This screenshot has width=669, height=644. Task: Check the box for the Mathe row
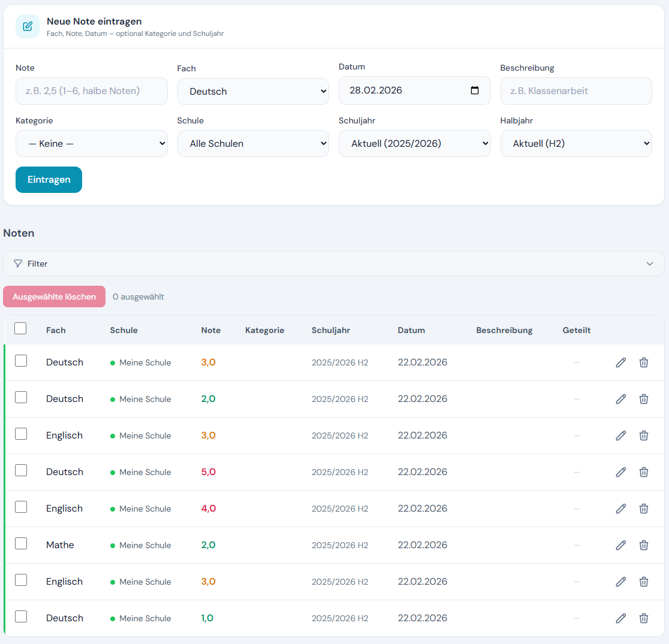click(21, 543)
